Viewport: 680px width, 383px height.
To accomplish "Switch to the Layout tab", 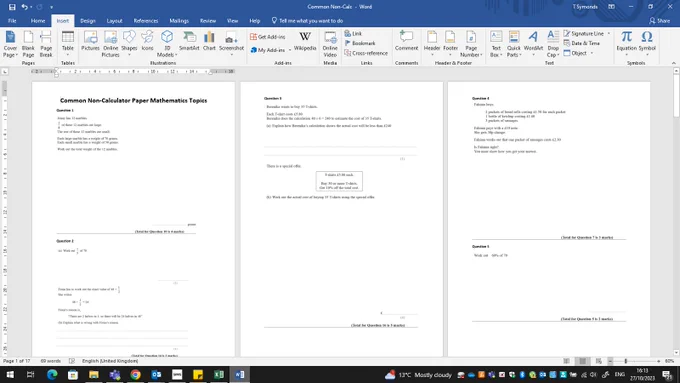I will coord(114,21).
